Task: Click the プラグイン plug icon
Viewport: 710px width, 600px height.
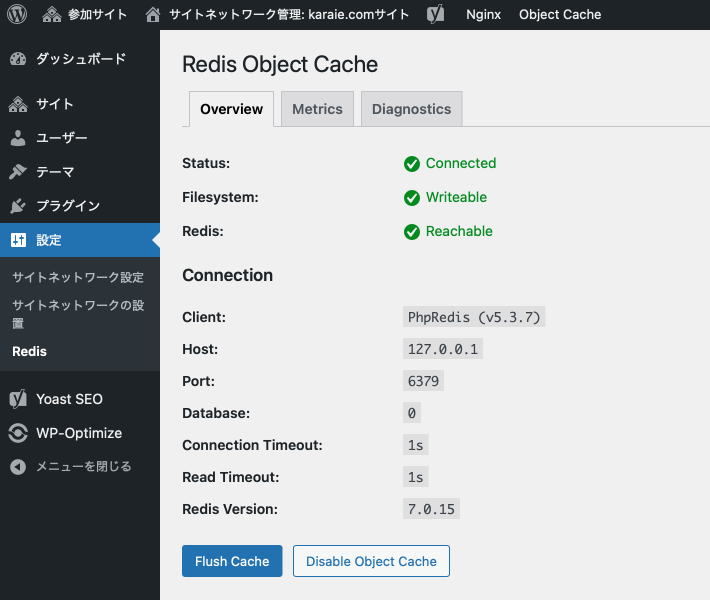Action: [18, 206]
